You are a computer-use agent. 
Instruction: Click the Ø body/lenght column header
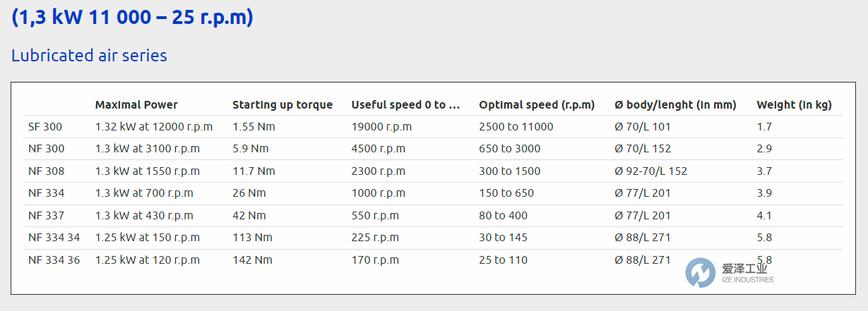coord(675,105)
